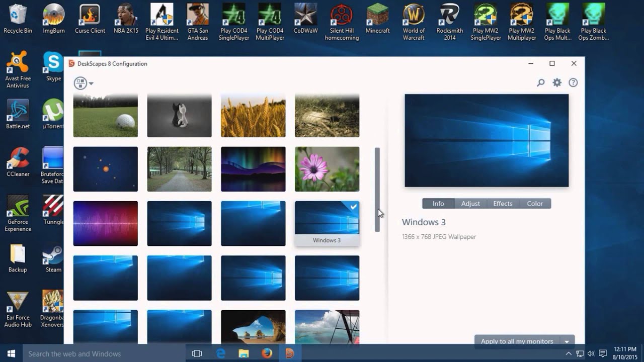
Task: Open the Recycle Bin desktop icon
Action: coord(18,19)
